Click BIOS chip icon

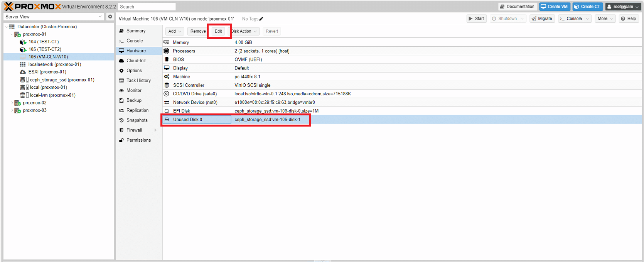[x=167, y=59]
